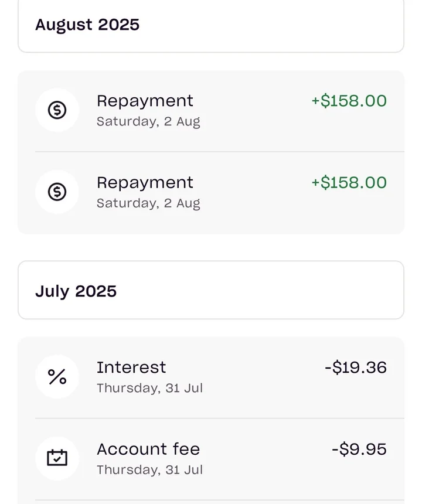Tap the dollar icon of the second Repayment
The width and height of the screenshot is (422, 504).
pos(57,192)
